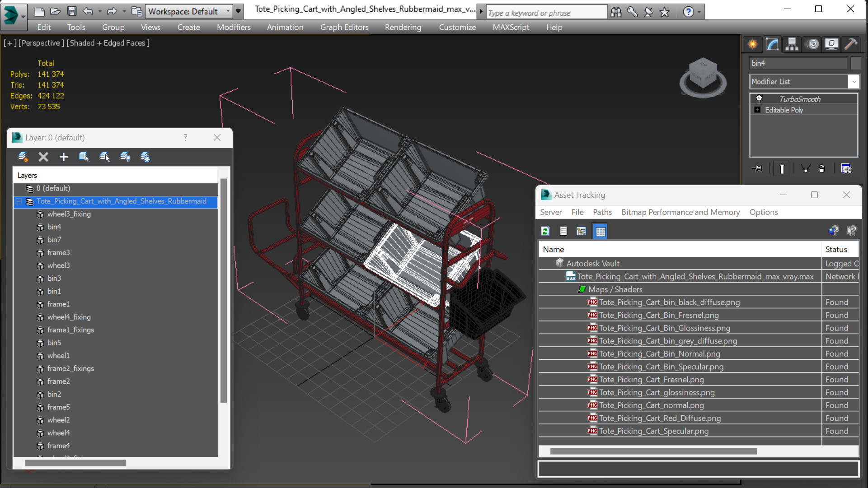The width and height of the screenshot is (868, 488).
Task: Open Asset Tracking Paths menu
Action: pos(602,212)
